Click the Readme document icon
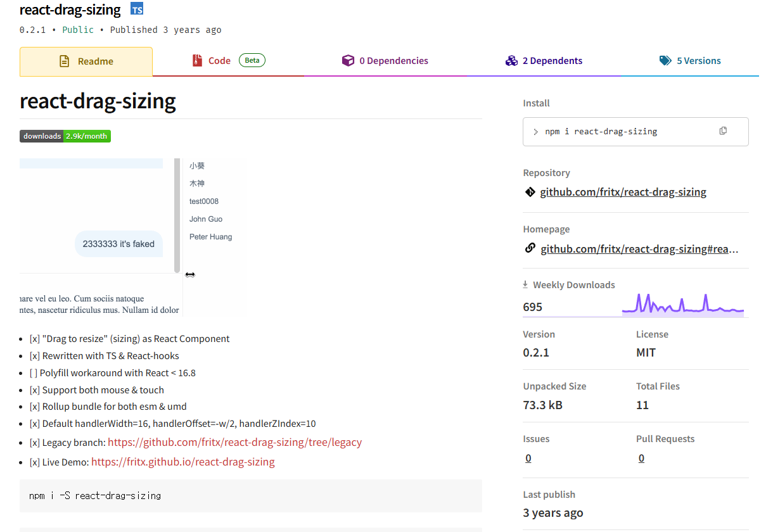 [64, 61]
